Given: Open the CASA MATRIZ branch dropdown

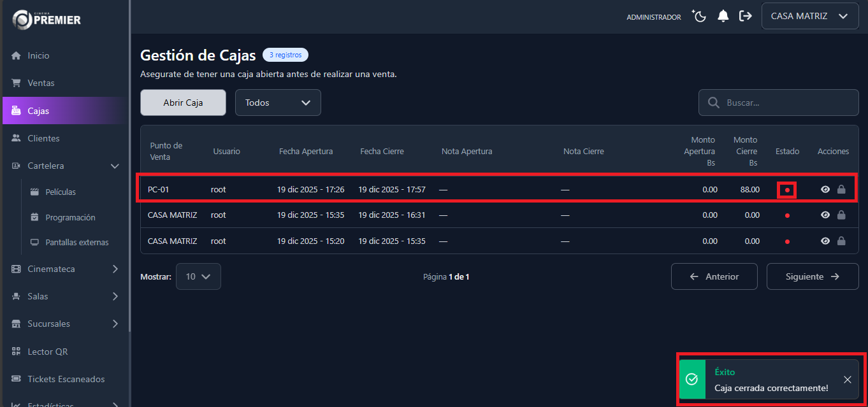Looking at the screenshot, I should pos(809,17).
